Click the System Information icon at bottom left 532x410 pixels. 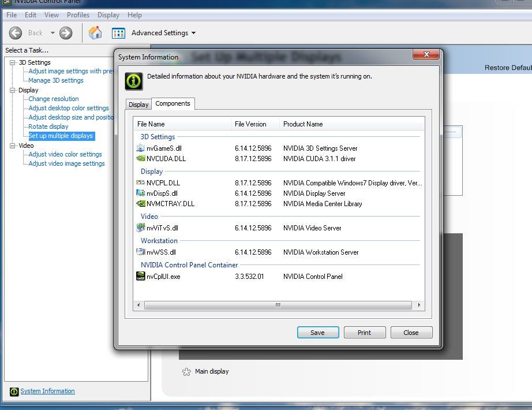click(14, 392)
